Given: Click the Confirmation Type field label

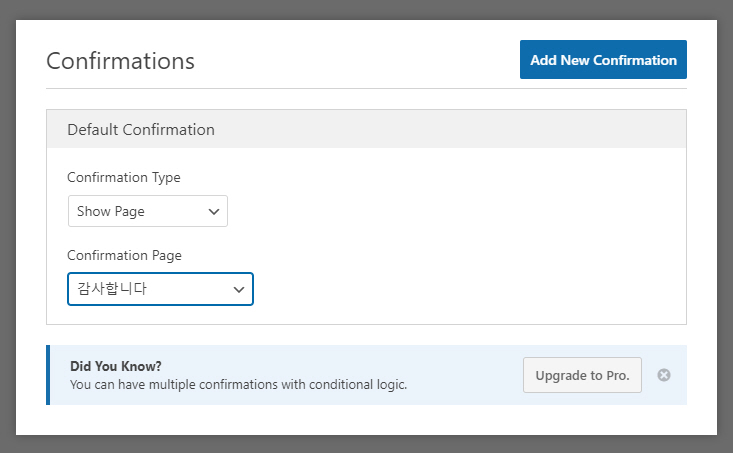Looking at the screenshot, I should click(x=124, y=177).
